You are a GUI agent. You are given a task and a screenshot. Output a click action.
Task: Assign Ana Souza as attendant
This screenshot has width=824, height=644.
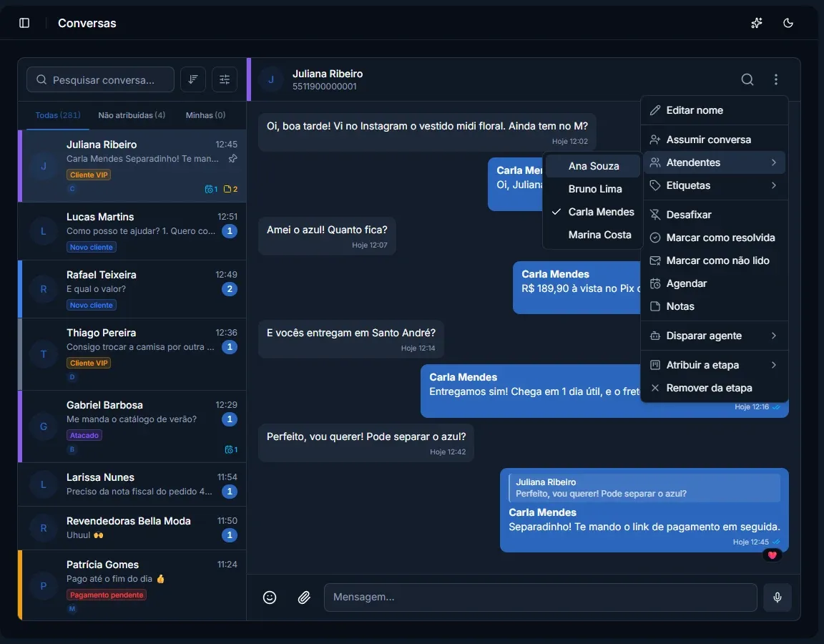coord(593,166)
